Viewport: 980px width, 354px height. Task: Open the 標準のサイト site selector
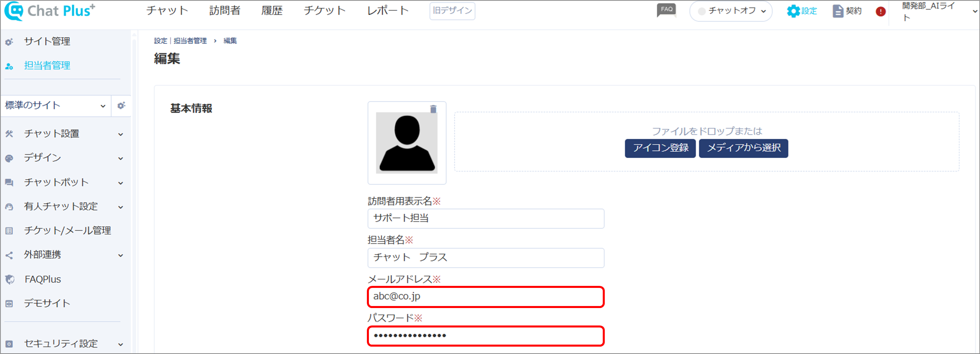[x=55, y=106]
